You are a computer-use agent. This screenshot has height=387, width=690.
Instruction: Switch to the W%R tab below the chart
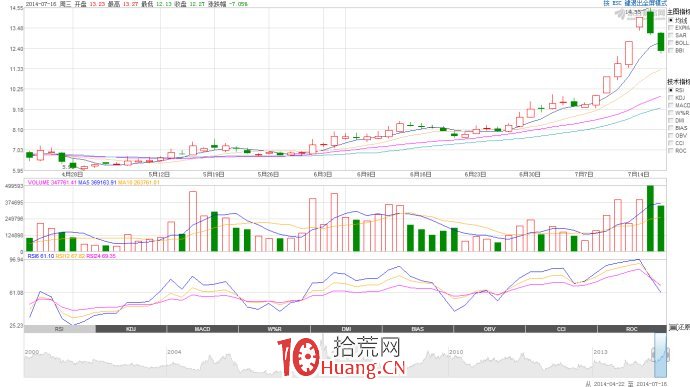coord(275,329)
